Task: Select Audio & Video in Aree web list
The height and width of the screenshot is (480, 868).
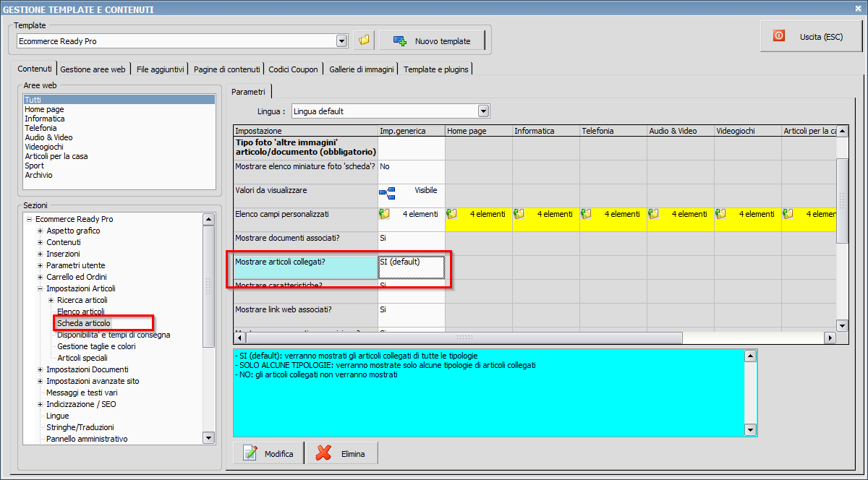Action: point(119,137)
